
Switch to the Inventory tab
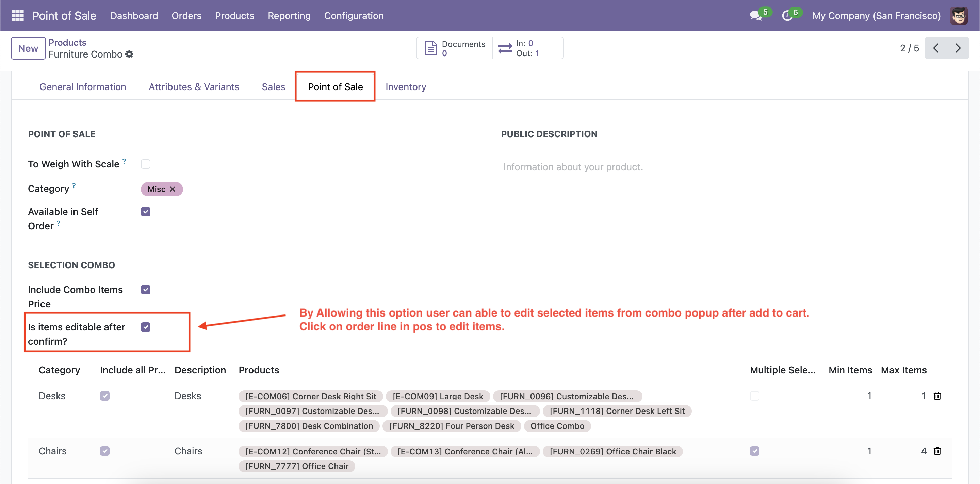[x=406, y=87]
